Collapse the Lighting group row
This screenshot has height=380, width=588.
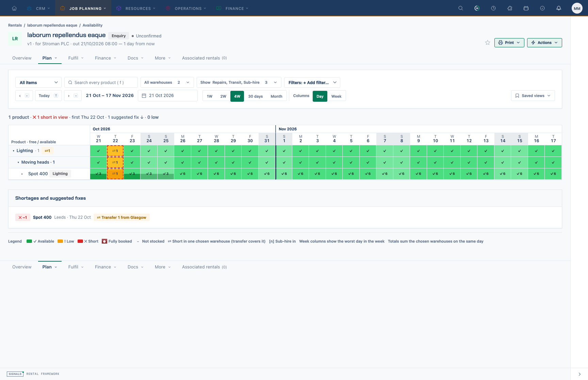tap(14, 151)
